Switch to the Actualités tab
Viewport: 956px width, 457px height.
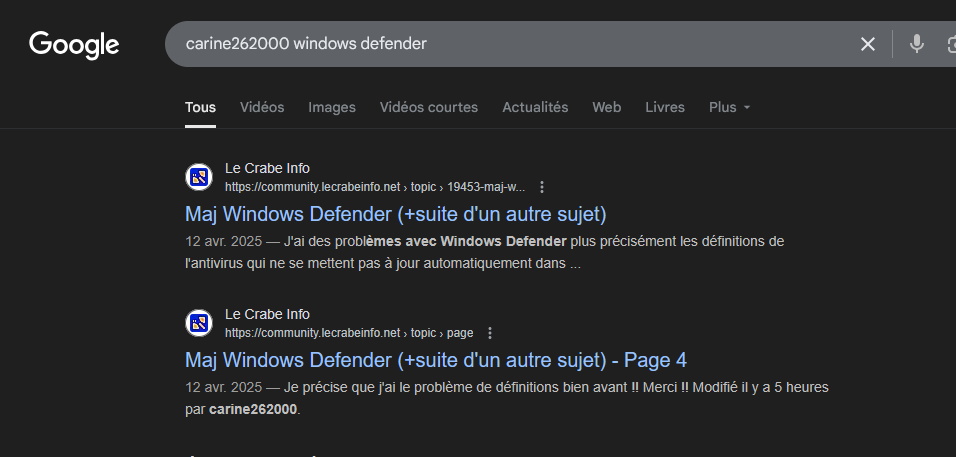pos(535,107)
